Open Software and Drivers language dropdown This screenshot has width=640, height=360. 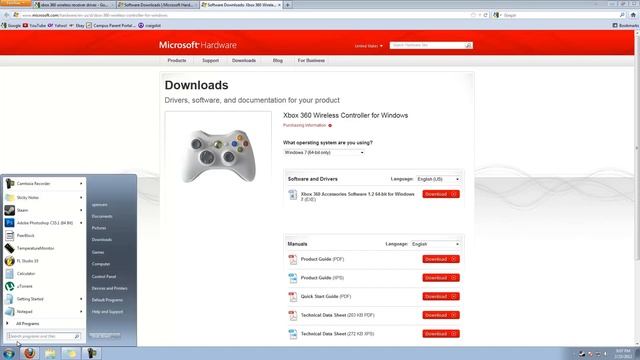pyautogui.click(x=438, y=179)
